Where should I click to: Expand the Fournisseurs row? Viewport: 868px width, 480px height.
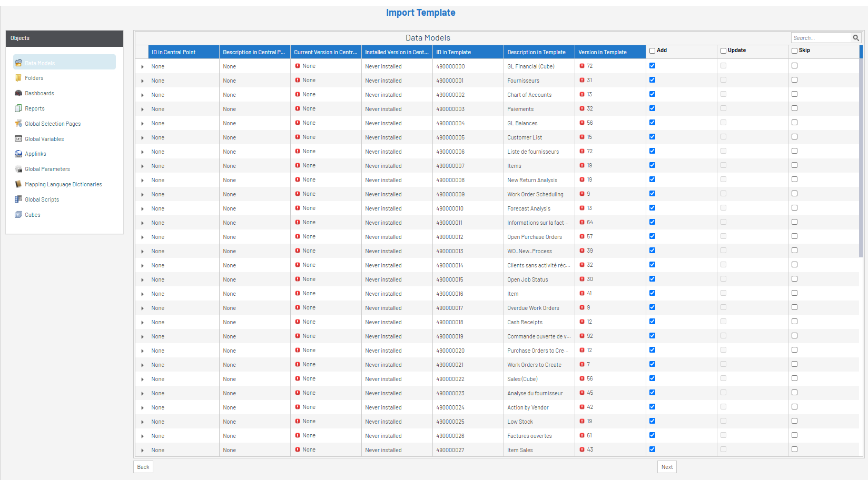142,81
